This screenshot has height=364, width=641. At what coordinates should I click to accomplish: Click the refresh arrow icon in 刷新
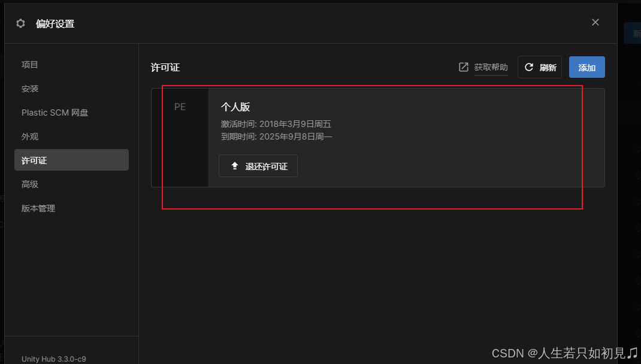tap(528, 67)
